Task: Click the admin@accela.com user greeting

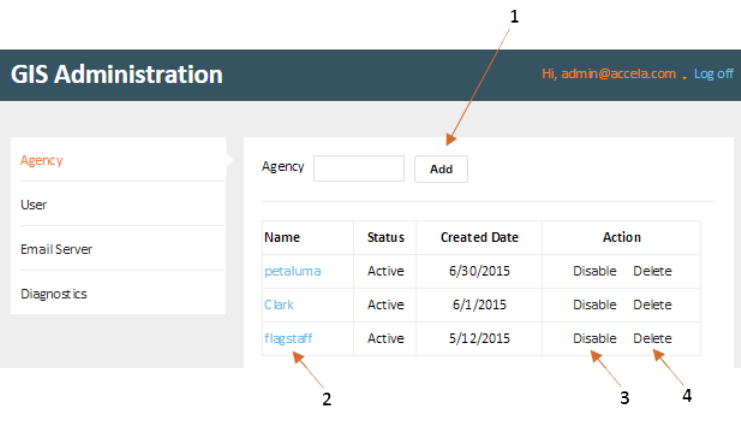Action: tap(608, 74)
